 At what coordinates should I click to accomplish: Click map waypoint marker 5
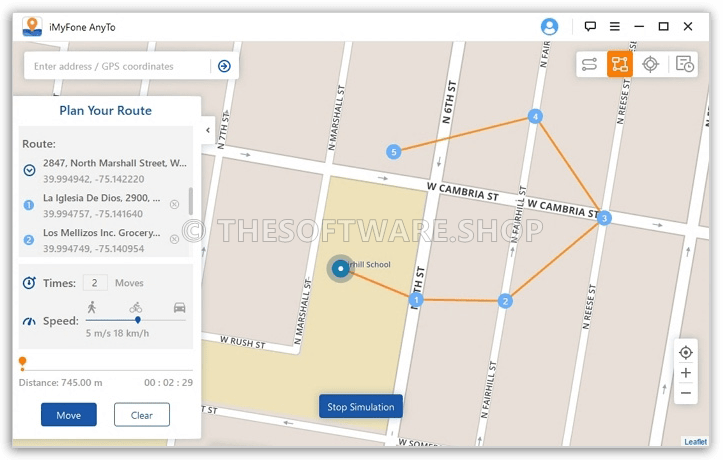pos(393,152)
